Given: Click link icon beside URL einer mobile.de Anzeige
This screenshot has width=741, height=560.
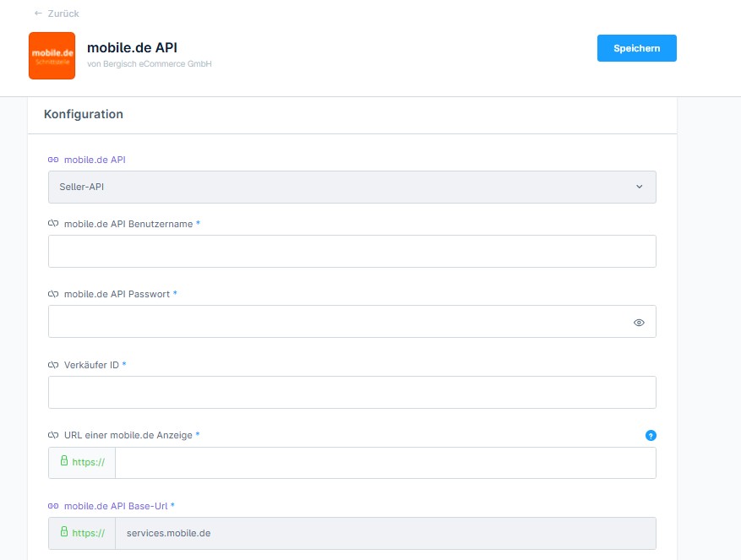Looking at the screenshot, I should click(x=53, y=435).
